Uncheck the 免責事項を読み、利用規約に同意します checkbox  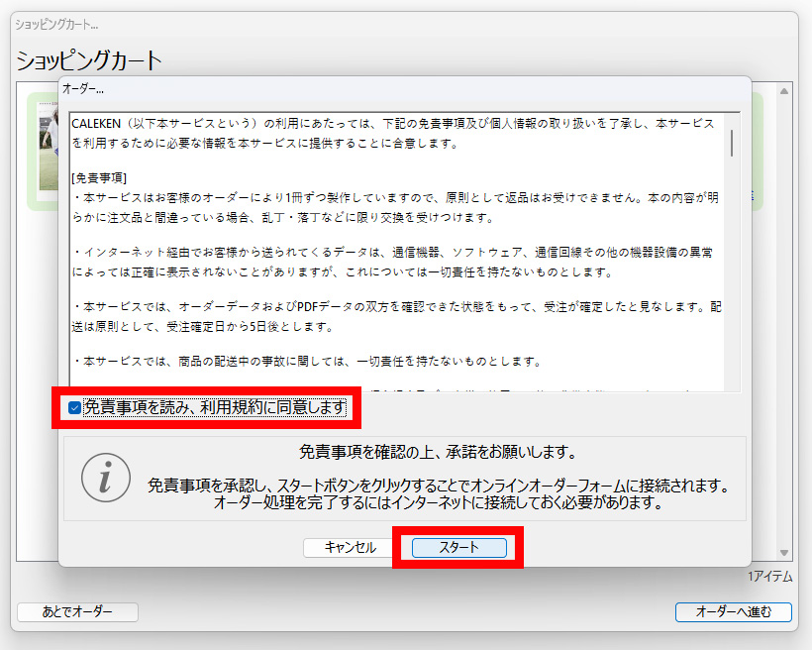point(75,407)
